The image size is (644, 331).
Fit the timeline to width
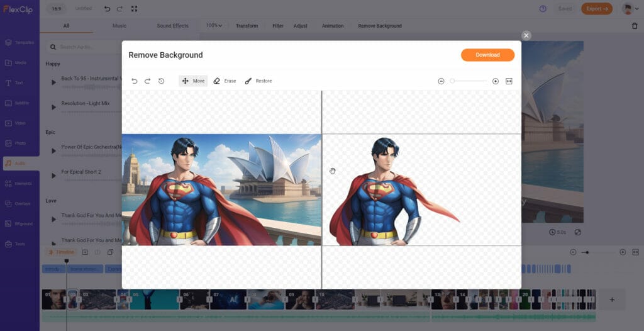click(x=635, y=252)
